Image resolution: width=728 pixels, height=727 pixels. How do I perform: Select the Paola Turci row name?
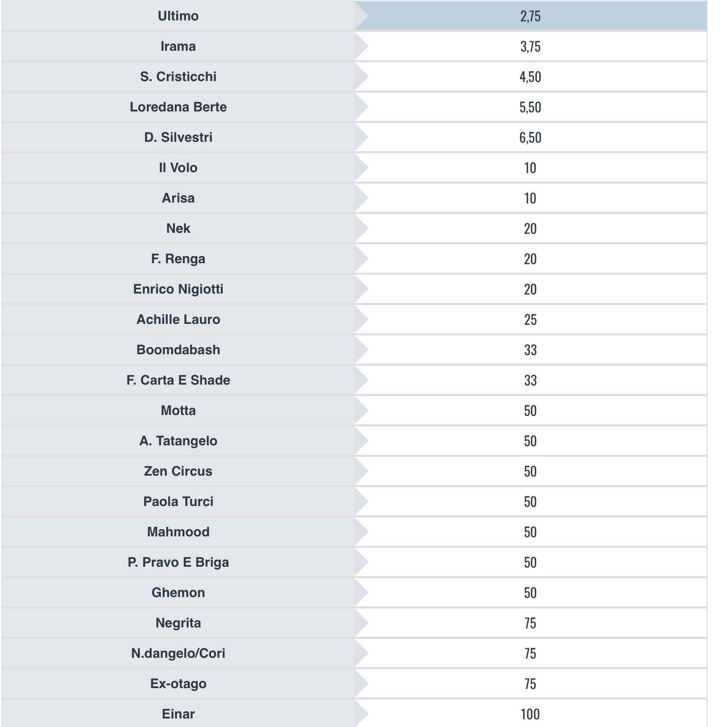click(178, 502)
